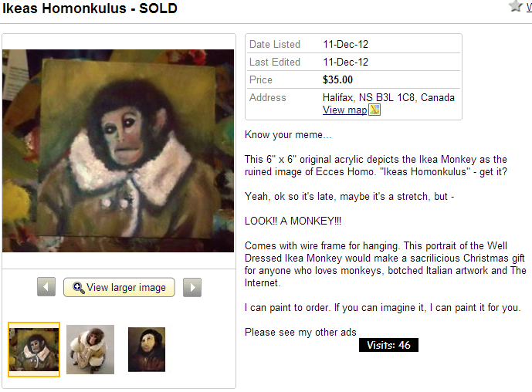
Task: Click the Last Edited date value
Action: coord(345,62)
